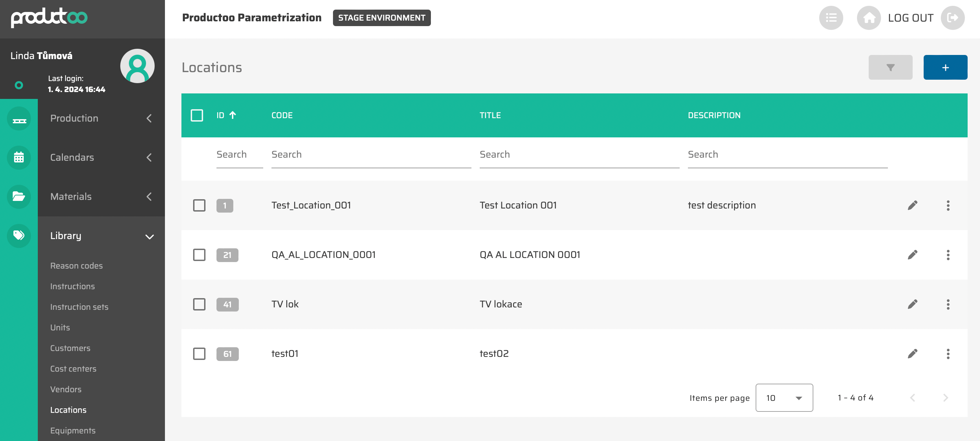980x441 pixels.
Task: Open the Items per page dropdown
Action: [784, 398]
